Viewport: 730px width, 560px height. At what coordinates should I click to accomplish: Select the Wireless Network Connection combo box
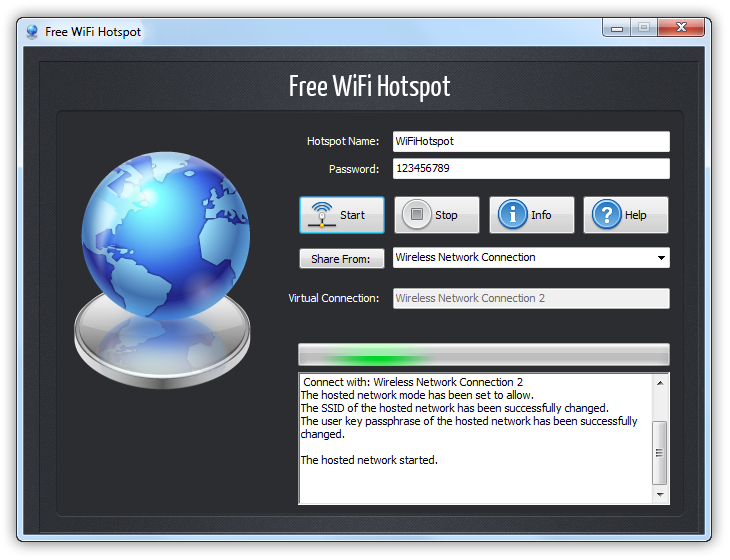click(x=520, y=258)
